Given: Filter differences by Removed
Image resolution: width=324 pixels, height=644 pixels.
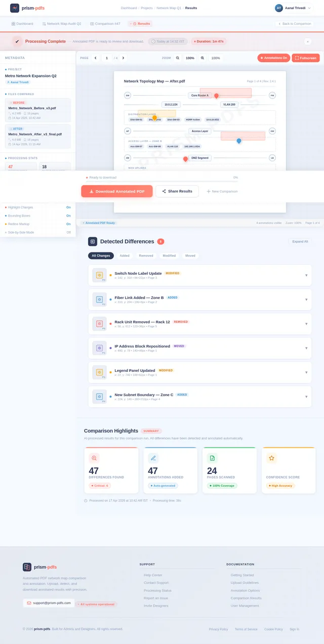Looking at the screenshot, I should (x=146, y=256).
